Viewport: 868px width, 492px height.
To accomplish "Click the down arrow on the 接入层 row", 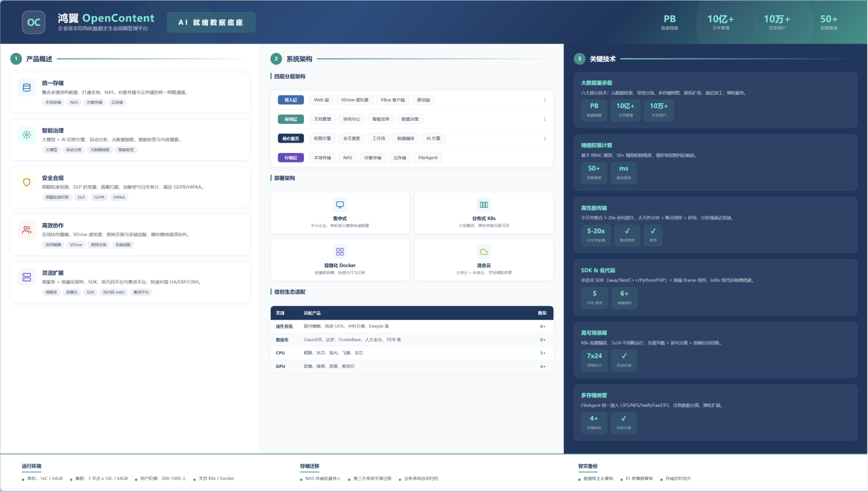I will click(x=545, y=100).
